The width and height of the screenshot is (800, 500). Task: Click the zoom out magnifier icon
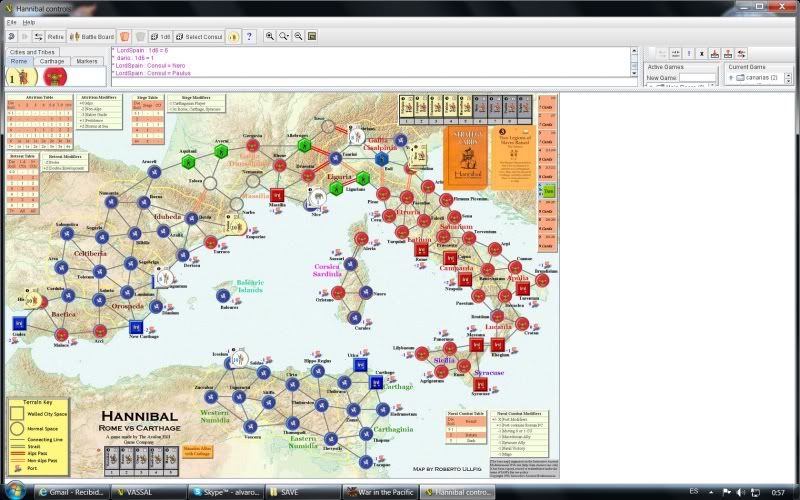coord(298,36)
